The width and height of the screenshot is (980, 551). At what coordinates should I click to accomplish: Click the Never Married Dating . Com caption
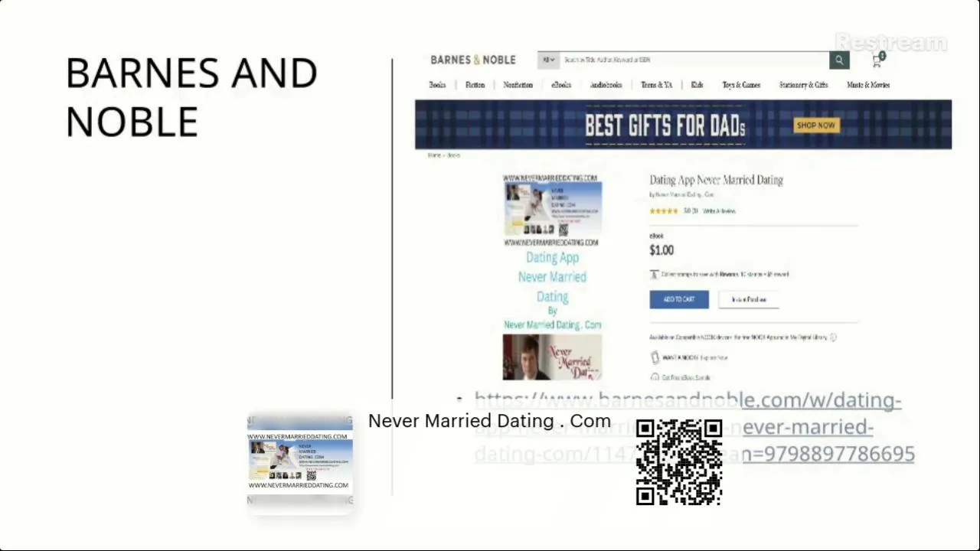pyautogui.click(x=489, y=421)
